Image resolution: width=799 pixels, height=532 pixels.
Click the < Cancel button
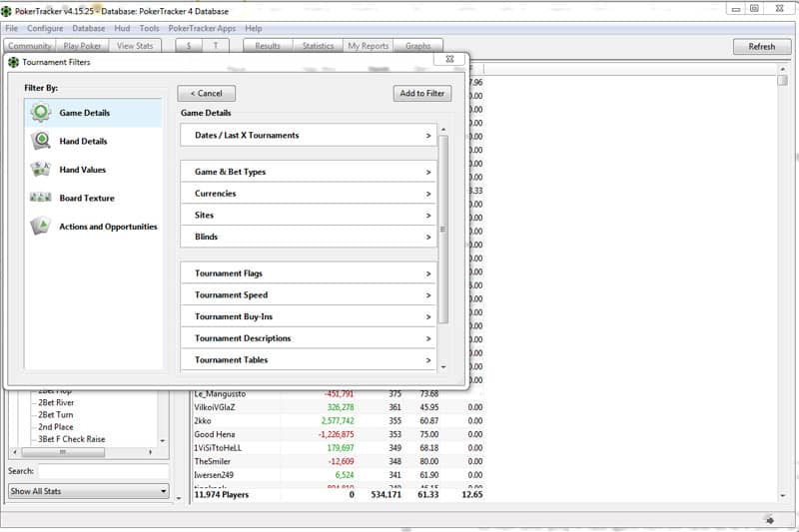[x=207, y=94]
